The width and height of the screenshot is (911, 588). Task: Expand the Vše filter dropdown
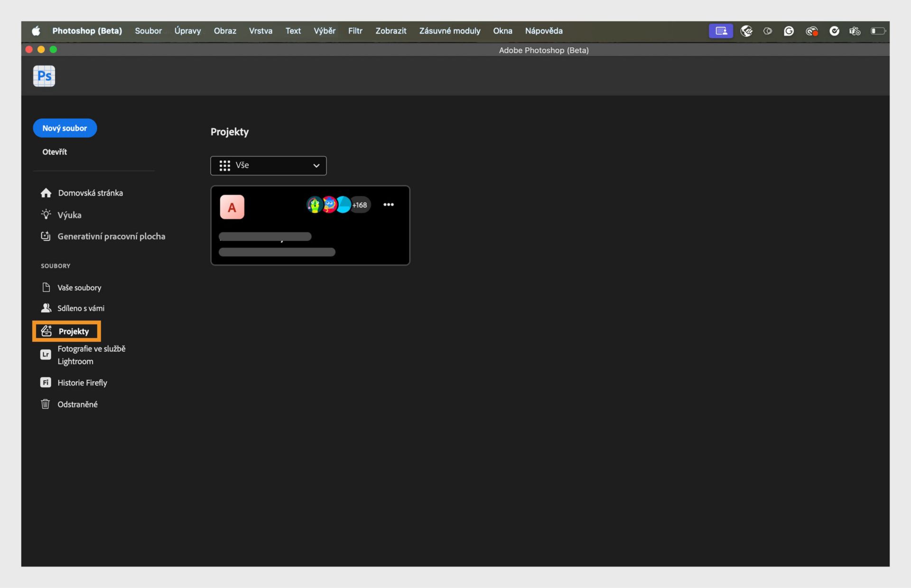coord(269,165)
